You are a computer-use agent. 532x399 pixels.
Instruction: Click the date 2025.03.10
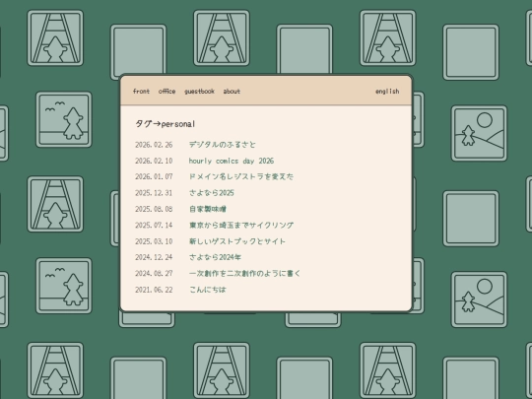(154, 241)
